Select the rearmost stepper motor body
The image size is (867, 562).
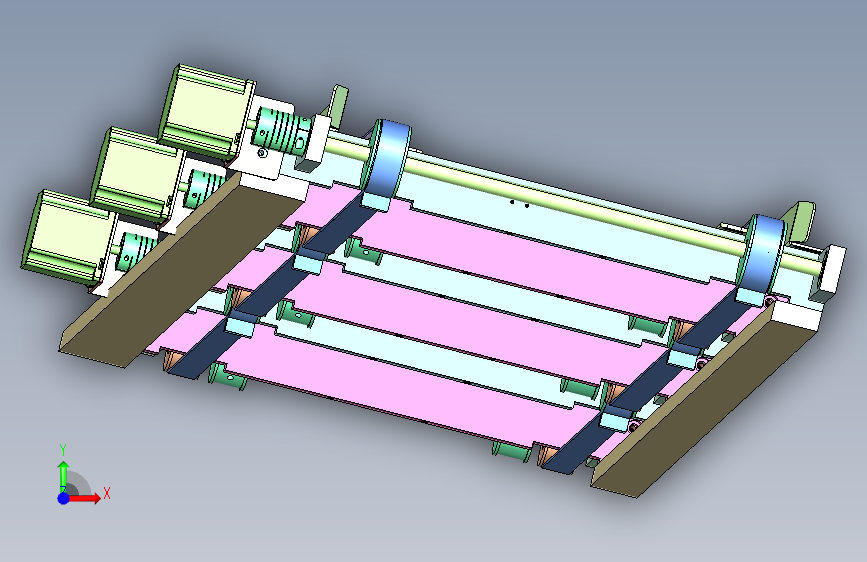pyautogui.click(x=207, y=112)
